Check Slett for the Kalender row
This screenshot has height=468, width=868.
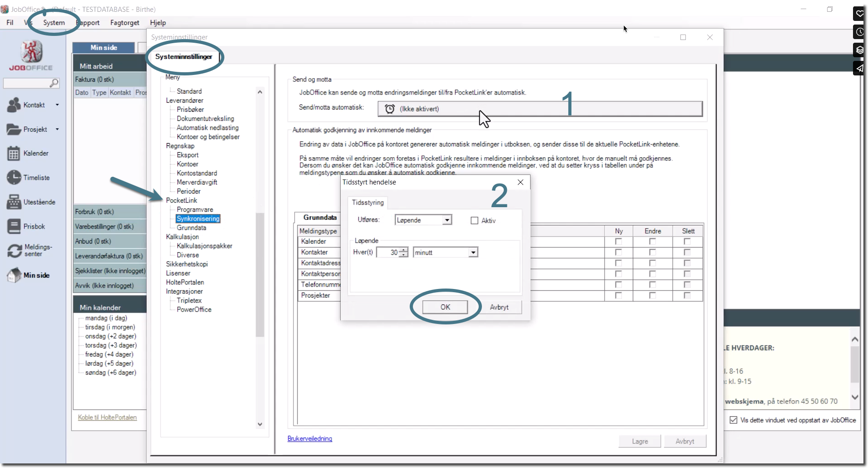tap(687, 242)
